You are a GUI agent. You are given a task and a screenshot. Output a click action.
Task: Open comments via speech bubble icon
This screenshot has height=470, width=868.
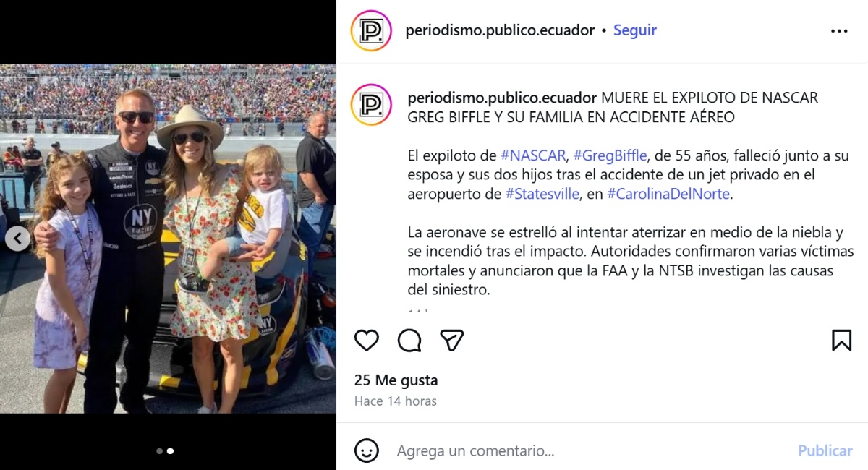pyautogui.click(x=409, y=340)
